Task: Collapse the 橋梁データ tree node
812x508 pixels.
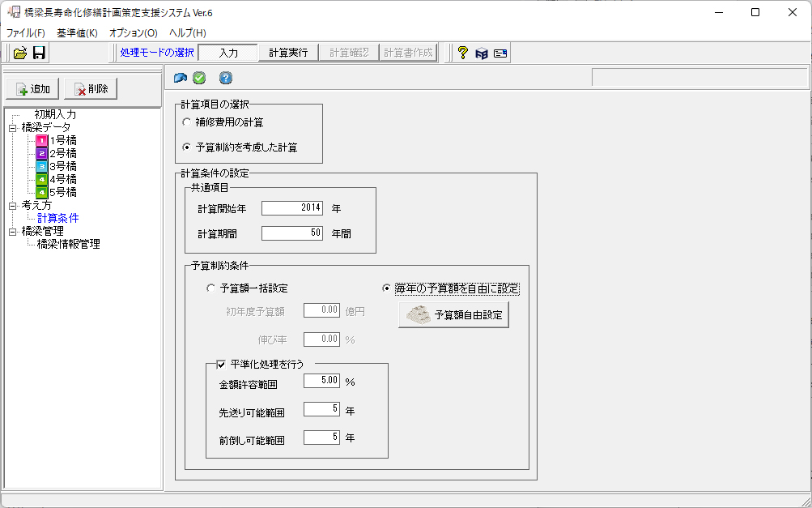Action: coord(13,128)
